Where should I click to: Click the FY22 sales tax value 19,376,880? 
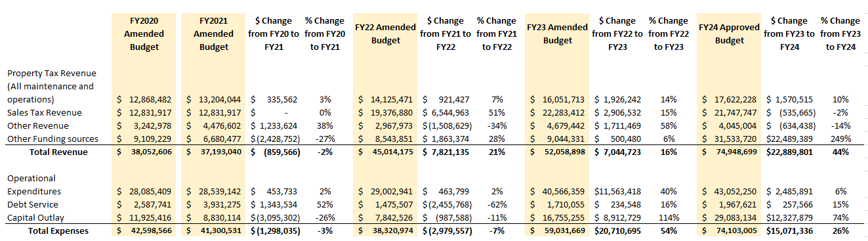coord(385,113)
